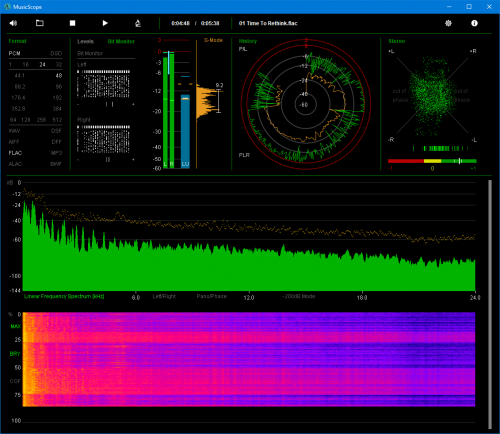
Task: Click the Format panel heading
Action: [x=17, y=41]
